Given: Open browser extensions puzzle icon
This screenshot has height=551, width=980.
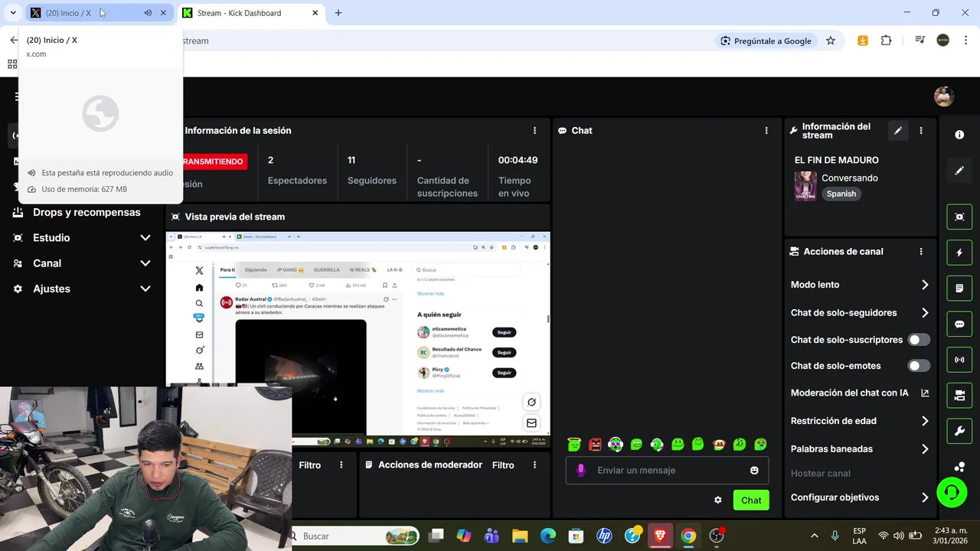Looking at the screenshot, I should (x=886, y=41).
